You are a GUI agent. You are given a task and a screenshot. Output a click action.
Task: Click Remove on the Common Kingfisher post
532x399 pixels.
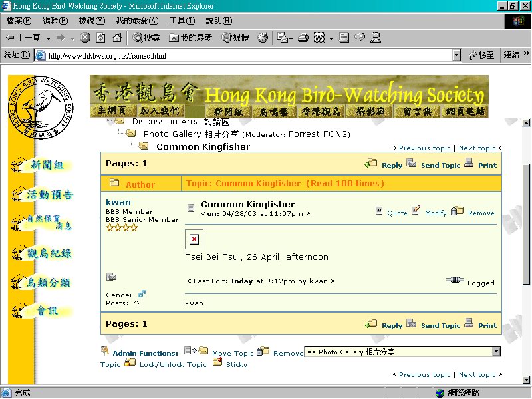pyautogui.click(x=481, y=213)
